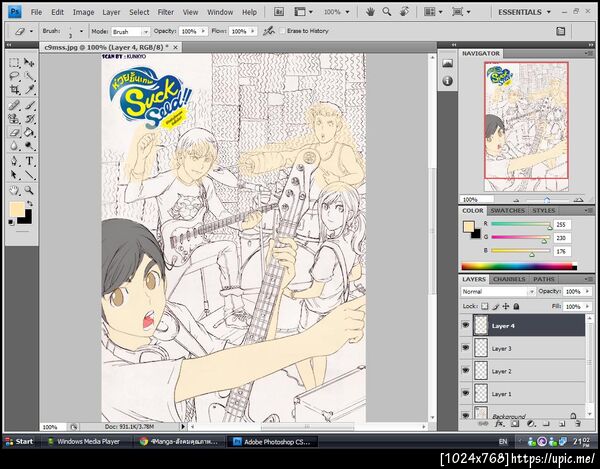The image size is (600, 469).
Task: Open the layer Fill arrow
Action: [588, 306]
